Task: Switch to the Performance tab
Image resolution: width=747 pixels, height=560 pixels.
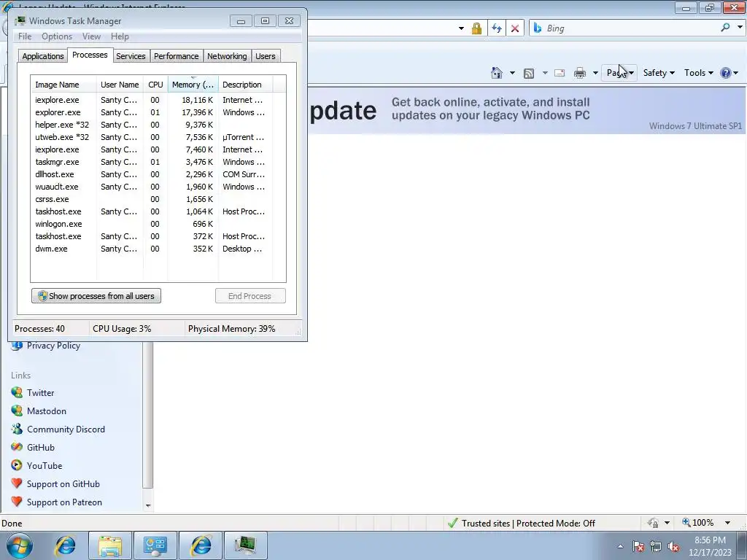Action: coord(177,55)
